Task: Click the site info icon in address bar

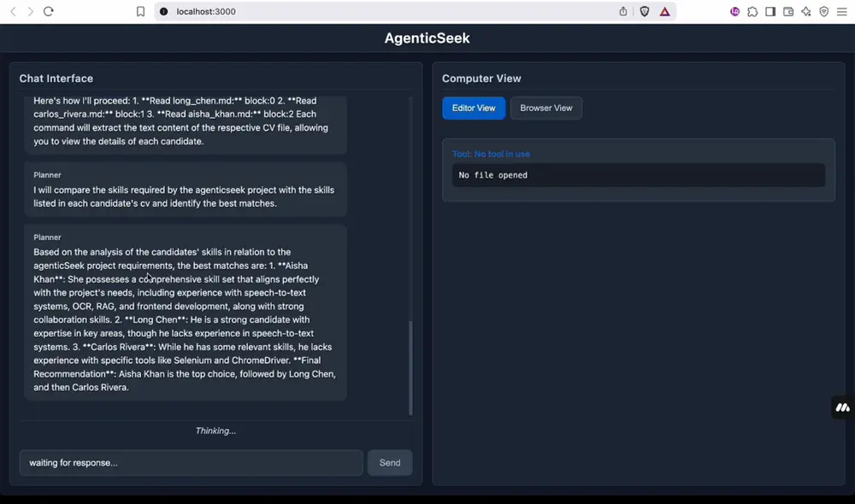Action: 162,11
